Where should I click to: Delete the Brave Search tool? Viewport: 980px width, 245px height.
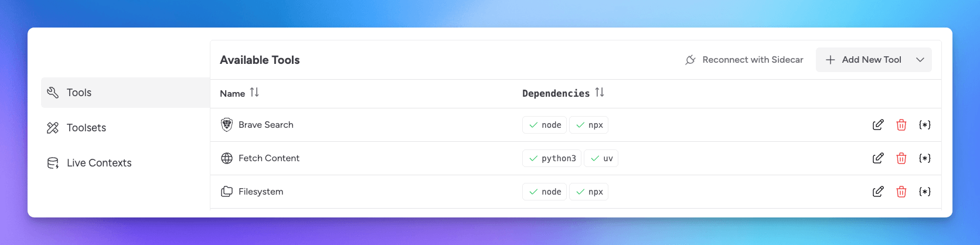(x=901, y=125)
